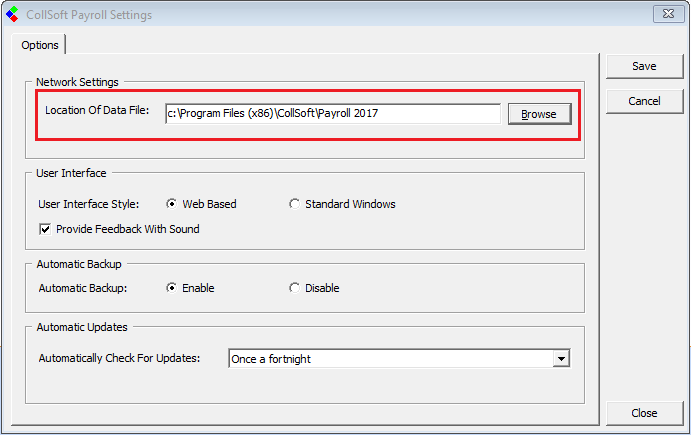This screenshot has height=435, width=693.
Task: Switch to the Options tab
Action: click(40, 45)
